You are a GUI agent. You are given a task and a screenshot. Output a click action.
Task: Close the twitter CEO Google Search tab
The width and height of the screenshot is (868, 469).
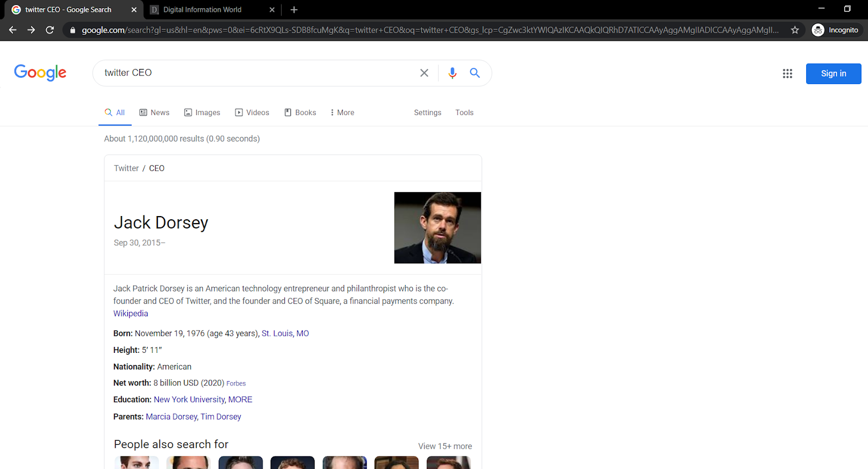[134, 10]
